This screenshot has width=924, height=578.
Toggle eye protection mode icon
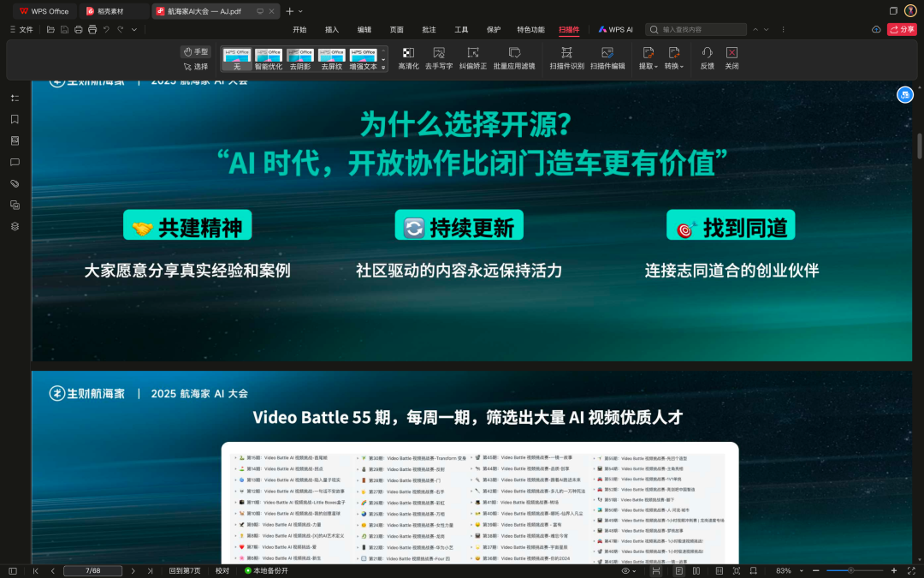[625, 571]
